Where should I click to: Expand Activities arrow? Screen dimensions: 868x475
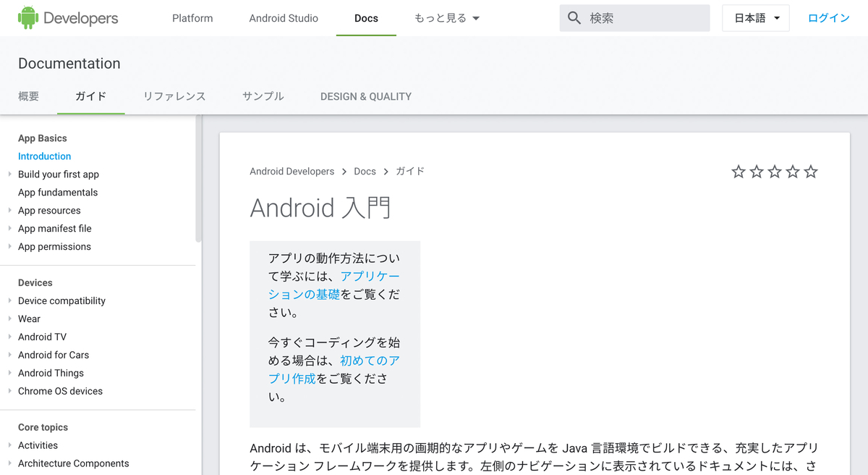[9, 445]
